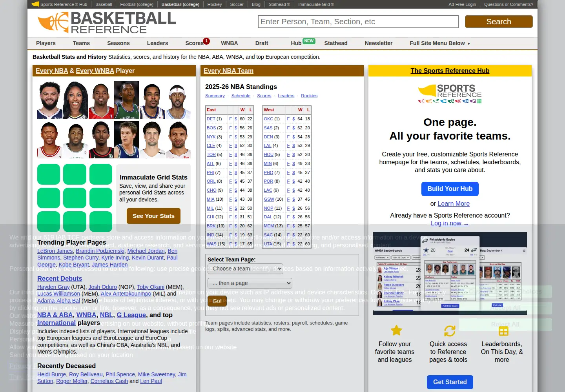Open Hayden Gray debut link
The height and width of the screenshot is (392, 565).
coord(53,287)
